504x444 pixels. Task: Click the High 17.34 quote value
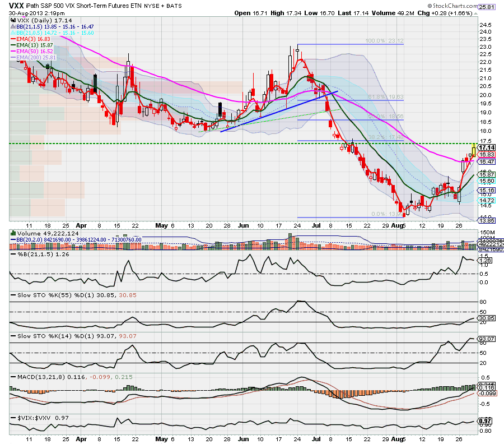point(286,13)
